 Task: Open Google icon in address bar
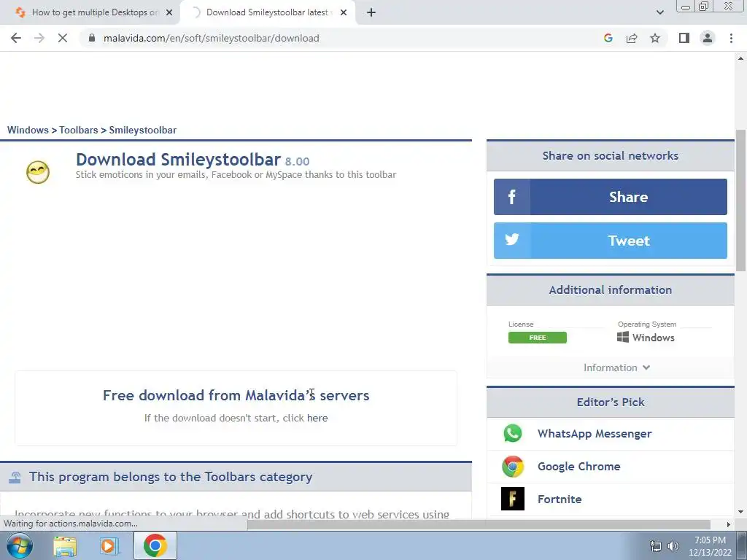pos(608,38)
